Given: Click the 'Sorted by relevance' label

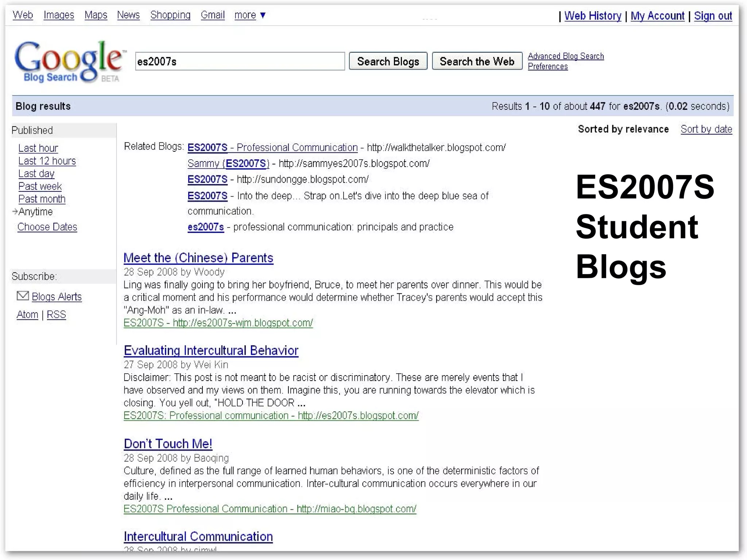Looking at the screenshot, I should tap(623, 129).
